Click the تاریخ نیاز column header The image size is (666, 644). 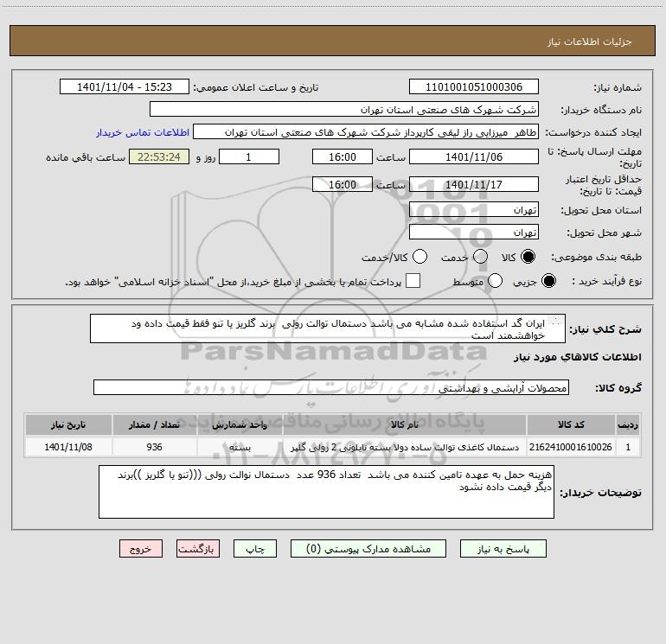(x=68, y=424)
